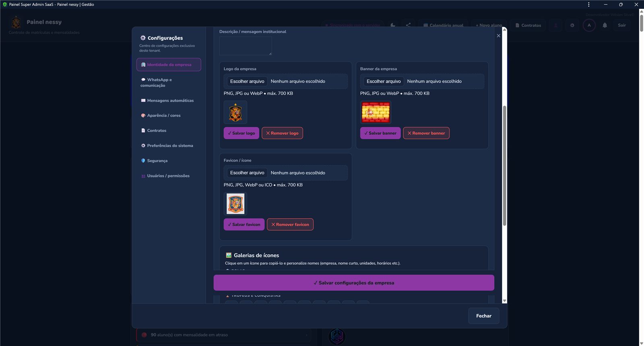Open the 'WhatsApp e comunicação' section
The height and width of the screenshot is (346, 644).
pos(169,82)
